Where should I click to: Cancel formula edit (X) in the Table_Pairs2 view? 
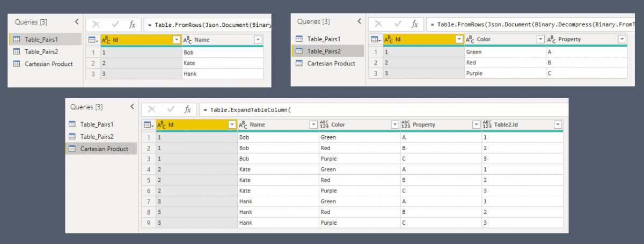click(378, 24)
